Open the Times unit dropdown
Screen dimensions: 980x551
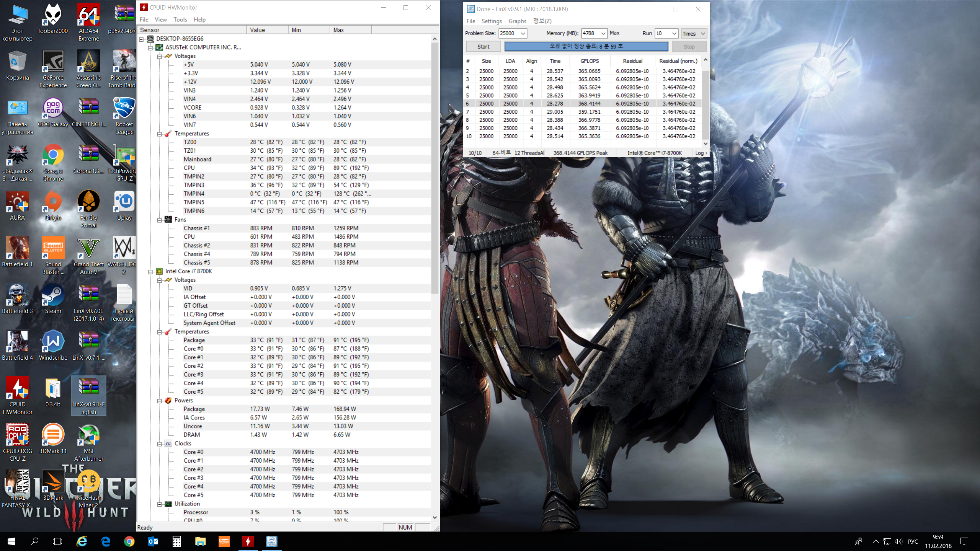(702, 34)
